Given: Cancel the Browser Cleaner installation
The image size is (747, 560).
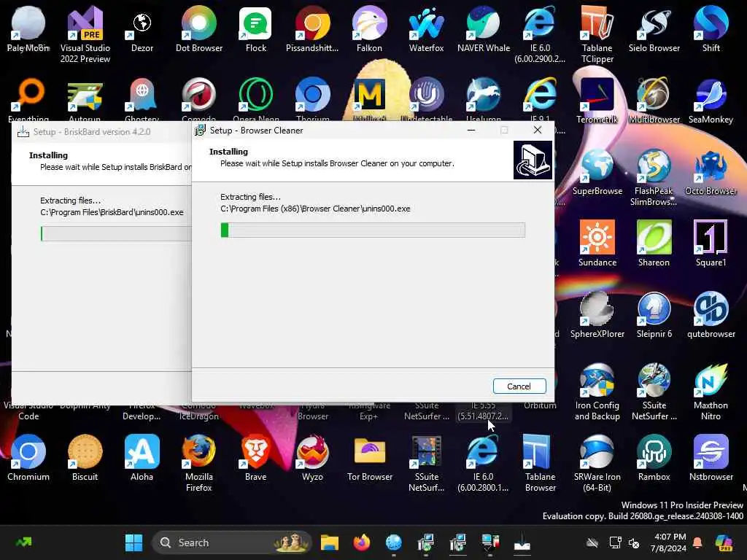Looking at the screenshot, I should (x=519, y=386).
